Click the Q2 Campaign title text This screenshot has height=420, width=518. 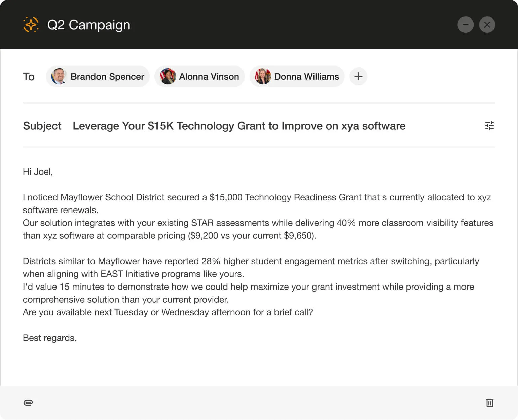pos(89,25)
